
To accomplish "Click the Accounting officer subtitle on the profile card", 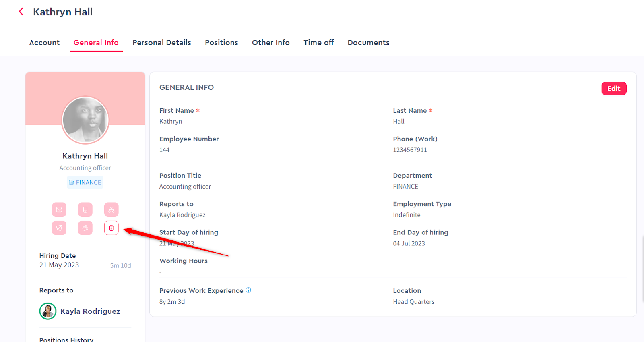I will 85,168.
